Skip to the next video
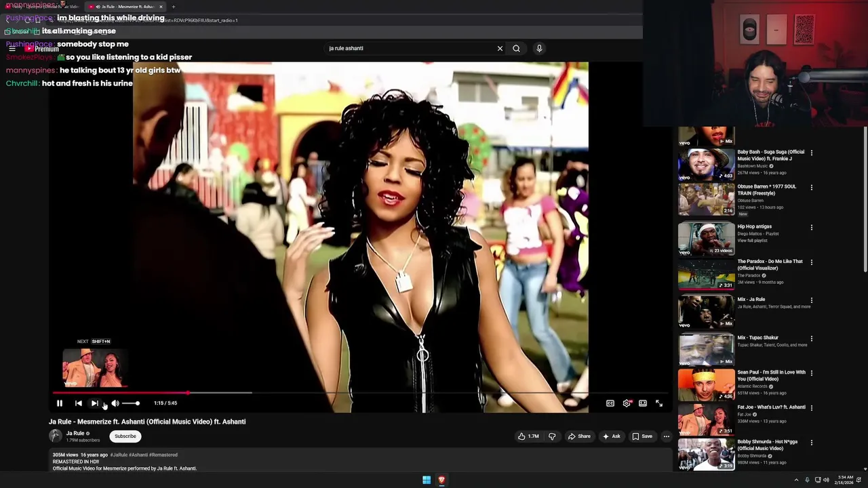 (x=95, y=403)
